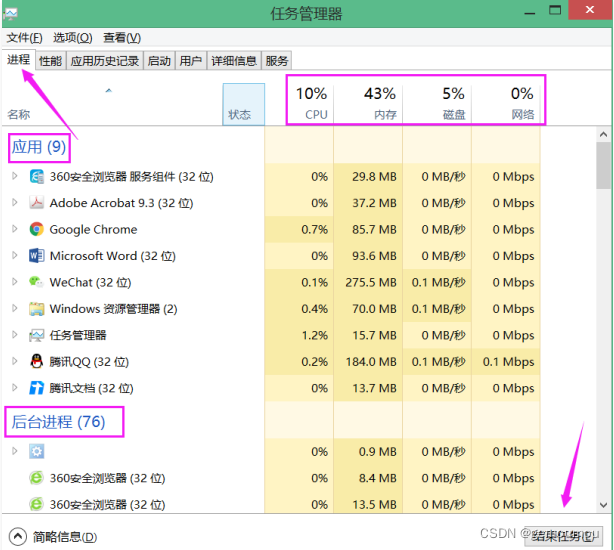Click the Google Chrome icon
This screenshot has width=614, height=550.
click(x=36, y=229)
